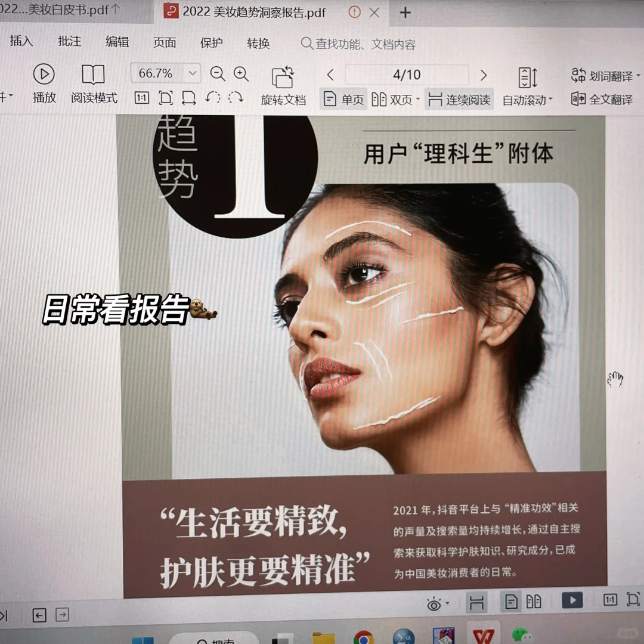Open the eye-protection mode icon in status bar
The width and height of the screenshot is (644, 644).
pyautogui.click(x=434, y=604)
